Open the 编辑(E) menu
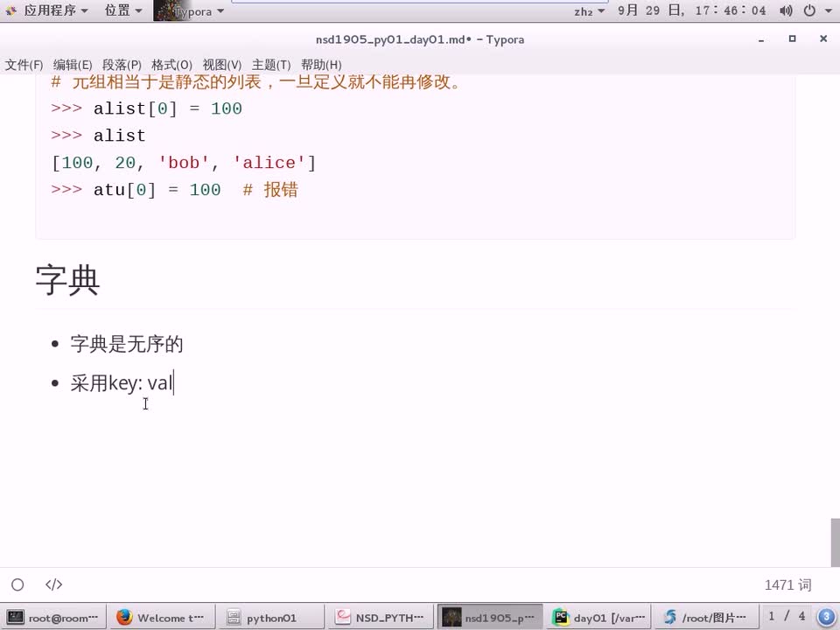This screenshot has height=630, width=840. pyautogui.click(x=73, y=65)
